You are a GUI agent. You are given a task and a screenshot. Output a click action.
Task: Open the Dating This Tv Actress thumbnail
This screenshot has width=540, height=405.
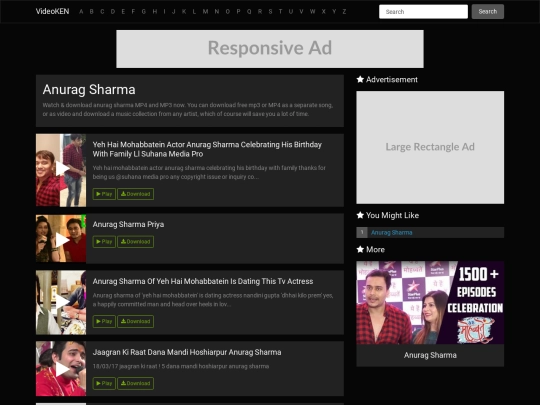[x=61, y=302]
